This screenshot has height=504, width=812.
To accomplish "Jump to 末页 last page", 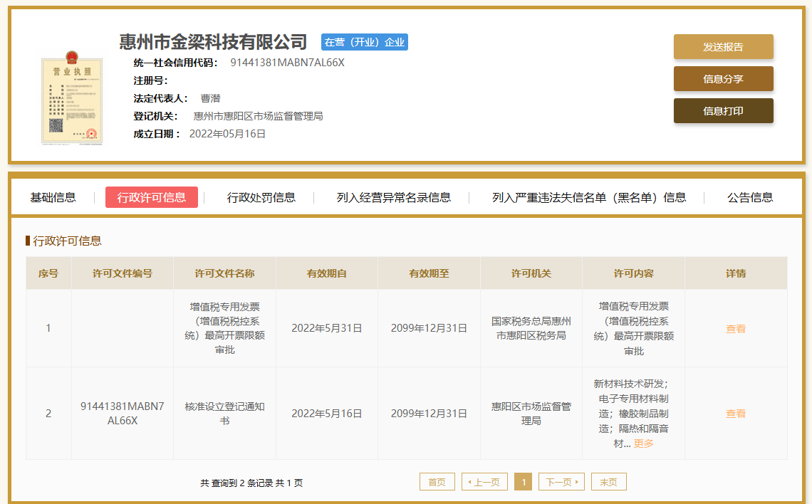I will point(608,482).
